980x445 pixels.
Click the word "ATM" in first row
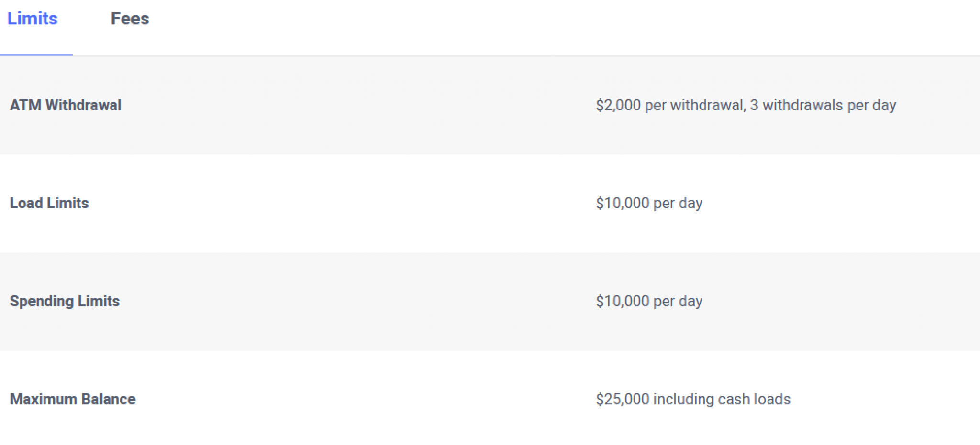(26, 105)
